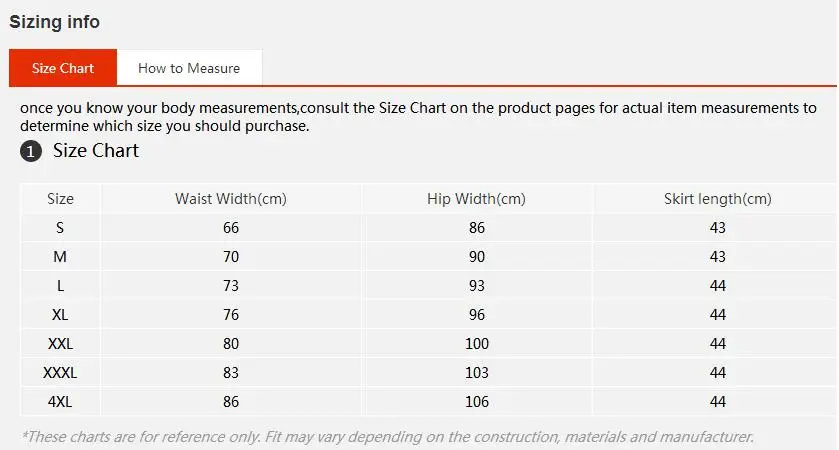Select the XXXL size row label
The height and width of the screenshot is (450, 839).
pyautogui.click(x=60, y=373)
